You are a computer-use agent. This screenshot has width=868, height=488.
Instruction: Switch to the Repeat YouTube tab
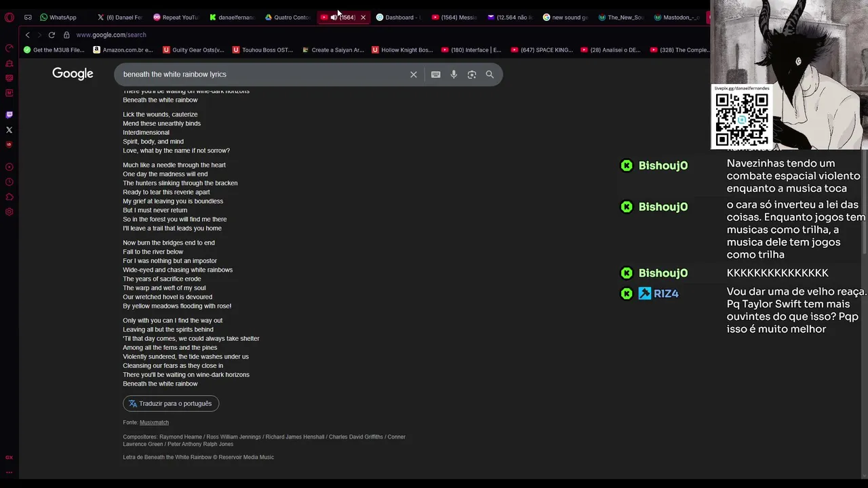[x=175, y=17]
